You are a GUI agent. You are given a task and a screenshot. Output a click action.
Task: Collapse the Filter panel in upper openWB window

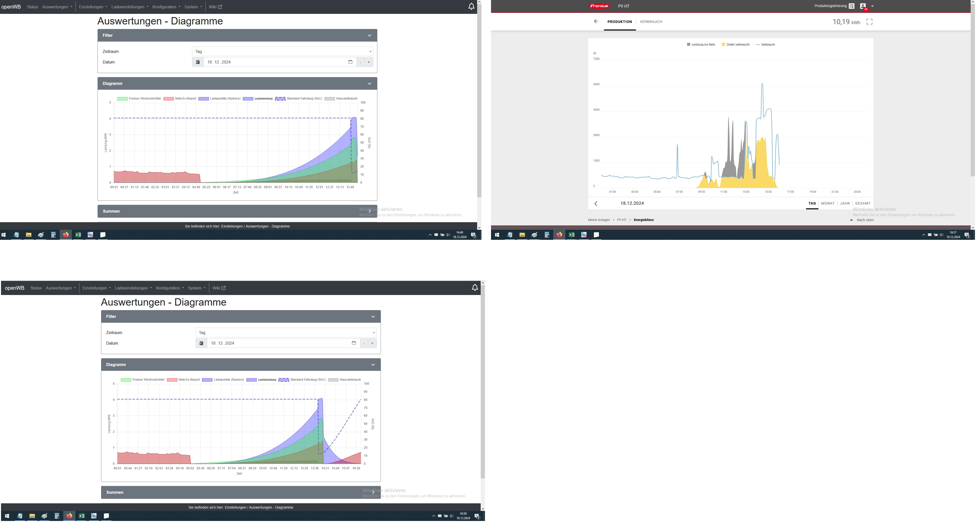click(369, 35)
